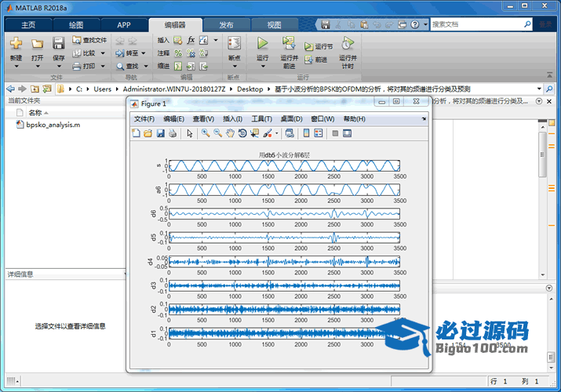Run the script with green 运行 arrow
Screen dimensions: 561x392
[x=263, y=43]
